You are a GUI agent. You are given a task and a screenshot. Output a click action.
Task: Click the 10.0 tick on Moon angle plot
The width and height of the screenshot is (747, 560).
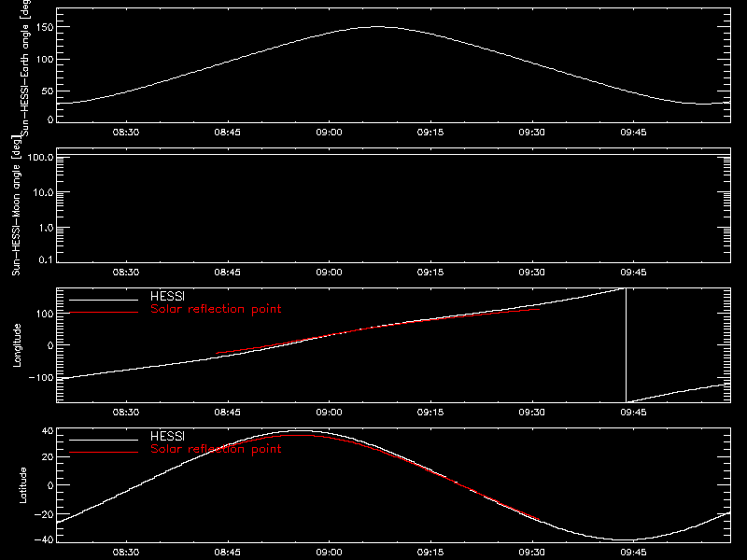[43, 192]
